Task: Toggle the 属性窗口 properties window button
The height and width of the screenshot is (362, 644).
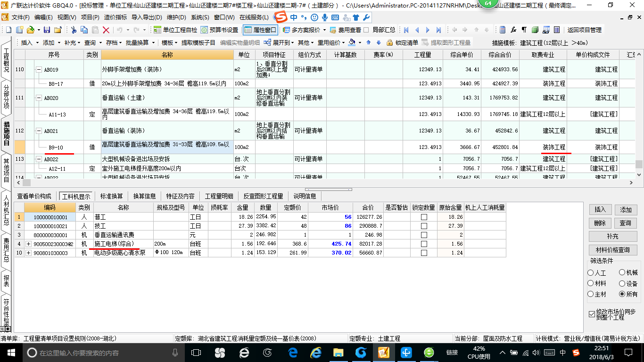Action: pyautogui.click(x=261, y=30)
